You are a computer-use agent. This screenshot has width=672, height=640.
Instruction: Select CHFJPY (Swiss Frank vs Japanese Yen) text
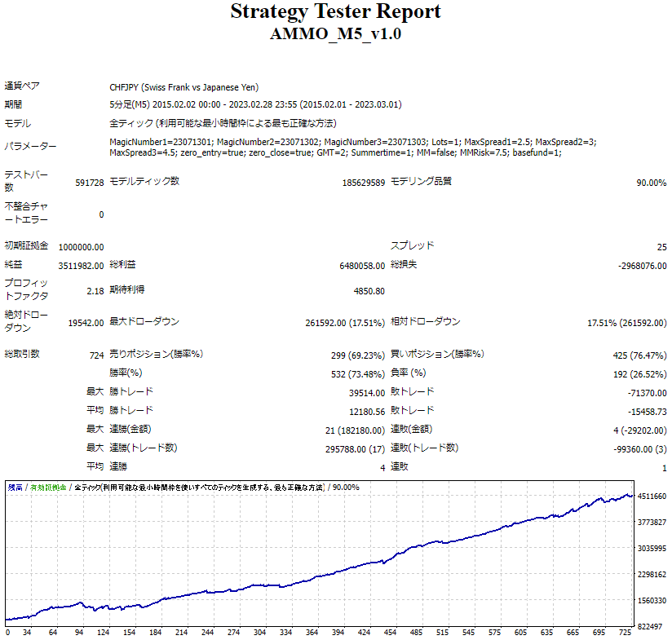coord(184,87)
